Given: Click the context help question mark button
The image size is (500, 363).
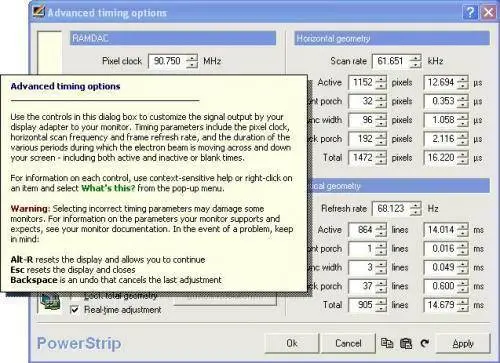Looking at the screenshot, I should (x=470, y=13).
